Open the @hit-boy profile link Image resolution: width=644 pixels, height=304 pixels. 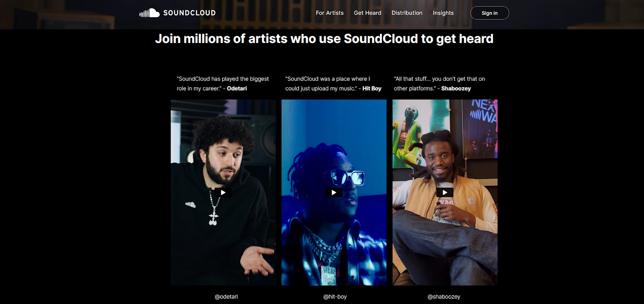335,297
